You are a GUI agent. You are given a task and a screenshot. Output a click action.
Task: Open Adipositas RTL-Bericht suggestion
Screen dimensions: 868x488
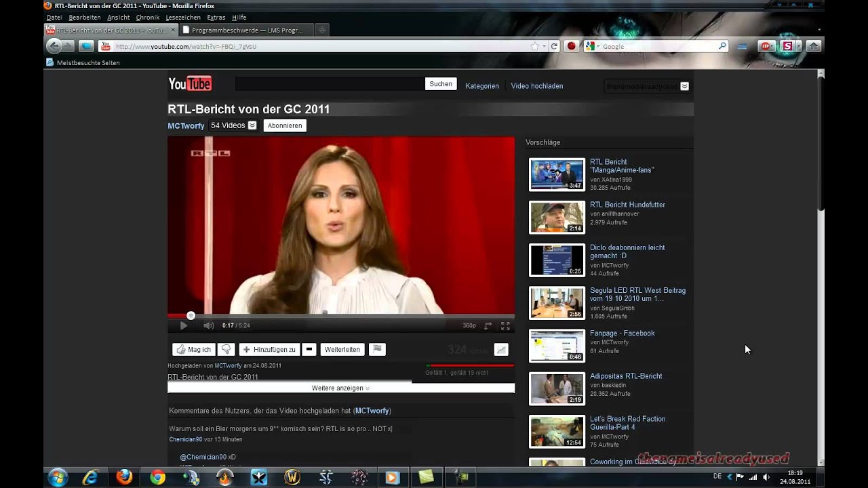click(626, 376)
